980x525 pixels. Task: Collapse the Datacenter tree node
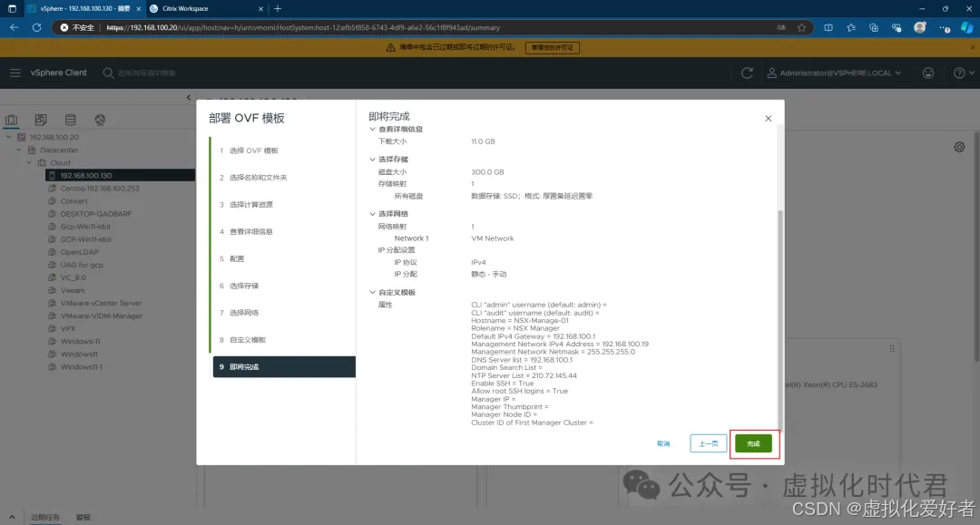(x=19, y=150)
